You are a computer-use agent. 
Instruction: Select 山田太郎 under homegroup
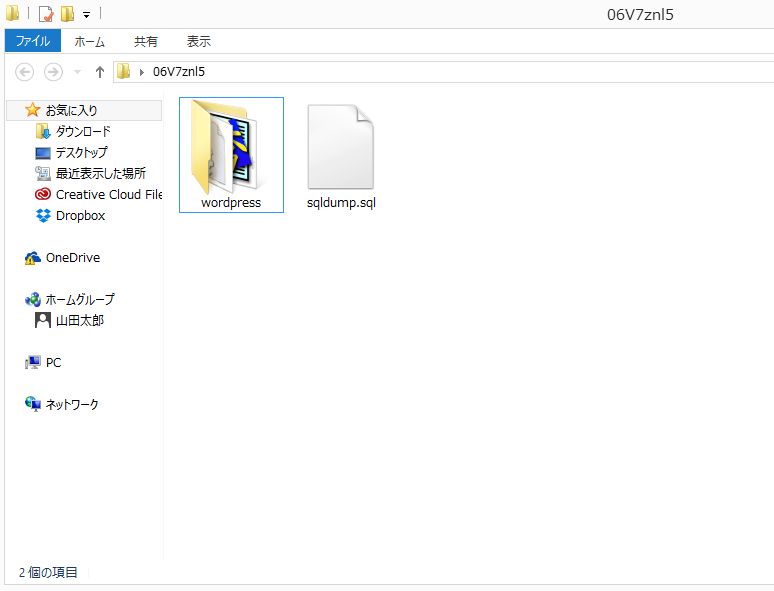(80, 320)
